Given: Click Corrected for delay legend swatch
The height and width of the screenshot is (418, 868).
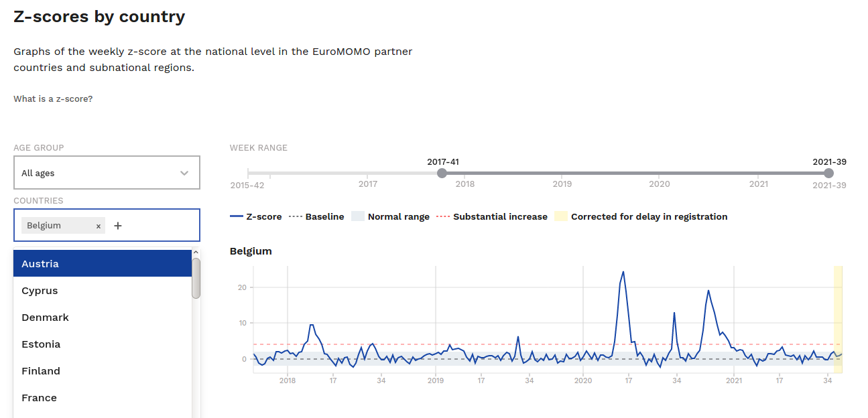Looking at the screenshot, I should point(561,217).
